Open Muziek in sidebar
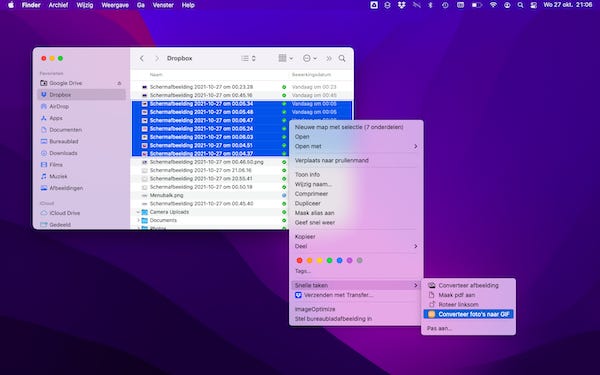 [58, 176]
